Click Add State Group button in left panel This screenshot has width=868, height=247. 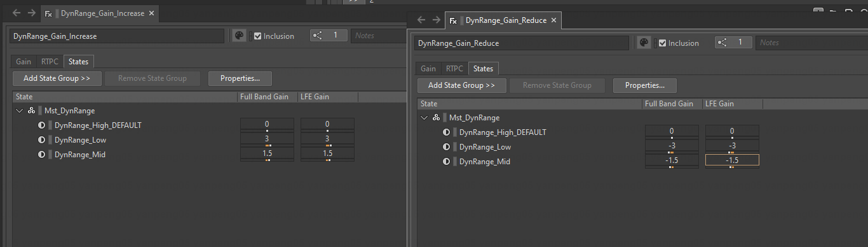tap(57, 78)
